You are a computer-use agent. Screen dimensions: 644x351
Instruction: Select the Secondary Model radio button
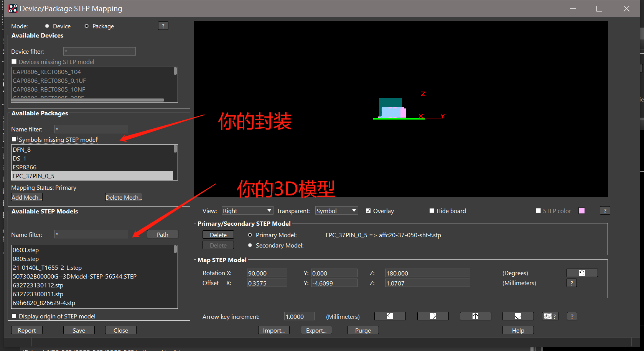tap(250, 245)
